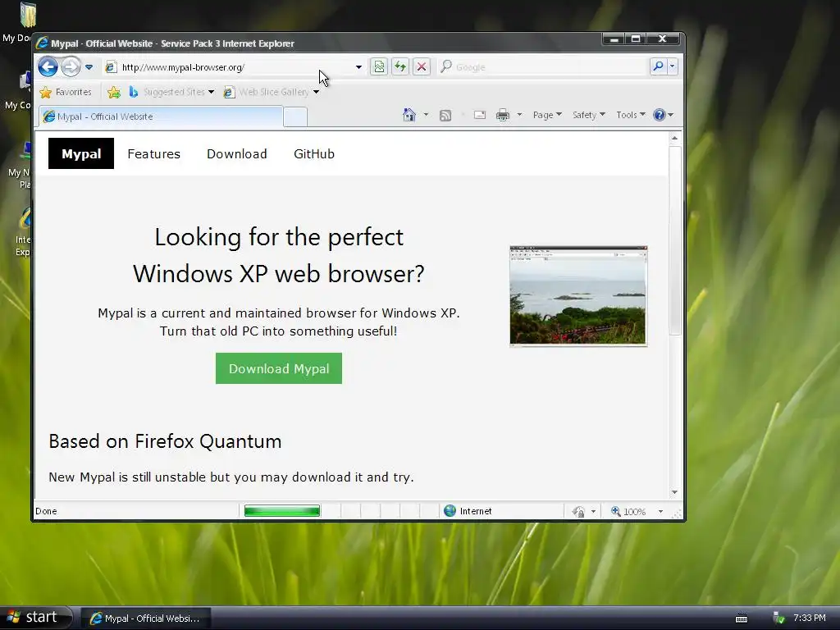Click the Search magnifier button
Screen dimensions: 840x630
[x=658, y=66]
